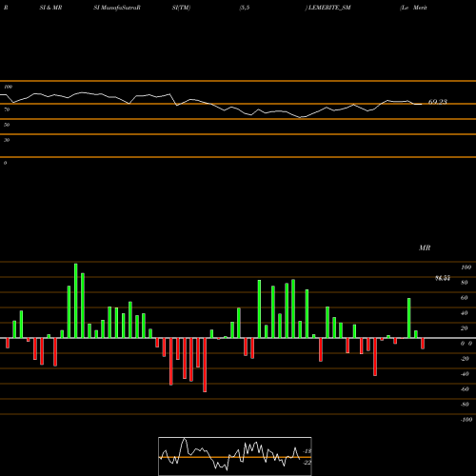Click the '(5,5' parameter text
This screenshot has width=476, height=476.
245,8
